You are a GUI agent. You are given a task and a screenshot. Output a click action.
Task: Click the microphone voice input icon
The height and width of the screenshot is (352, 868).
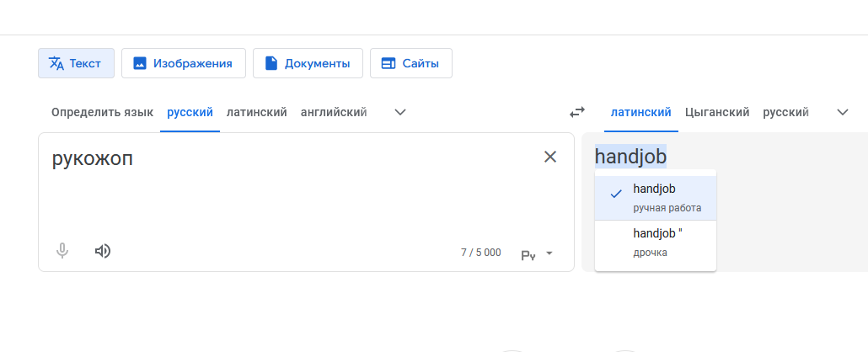62,251
